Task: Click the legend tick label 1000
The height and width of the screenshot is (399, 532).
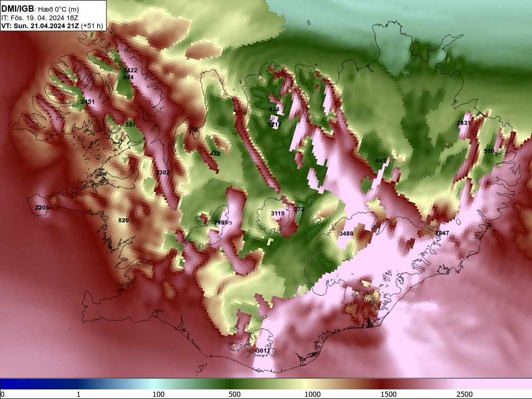Action: point(312,394)
